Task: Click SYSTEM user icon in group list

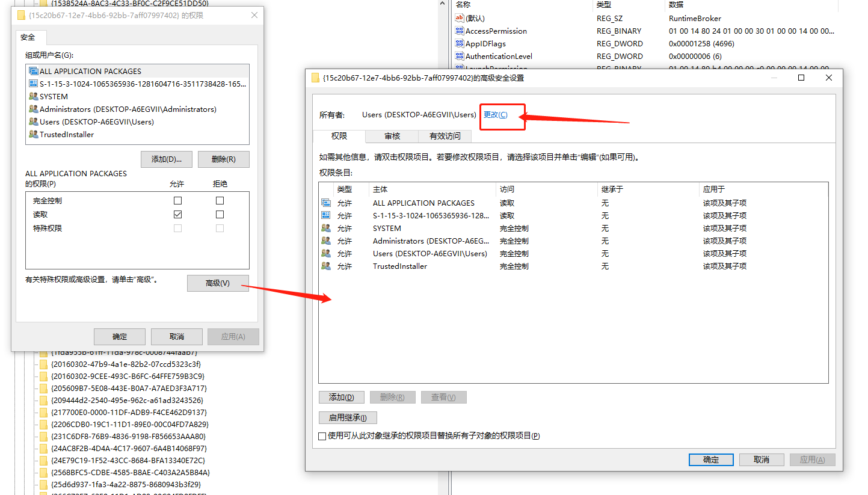Action: pos(34,96)
